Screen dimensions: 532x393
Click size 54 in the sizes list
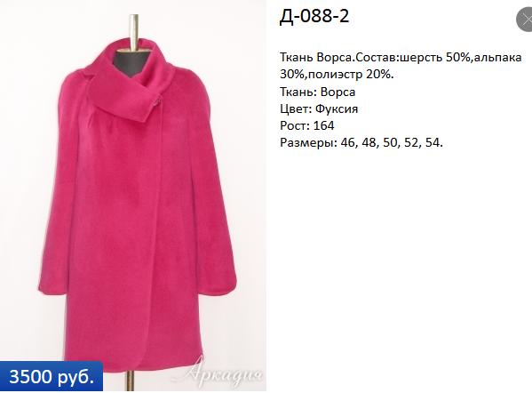tap(433, 142)
